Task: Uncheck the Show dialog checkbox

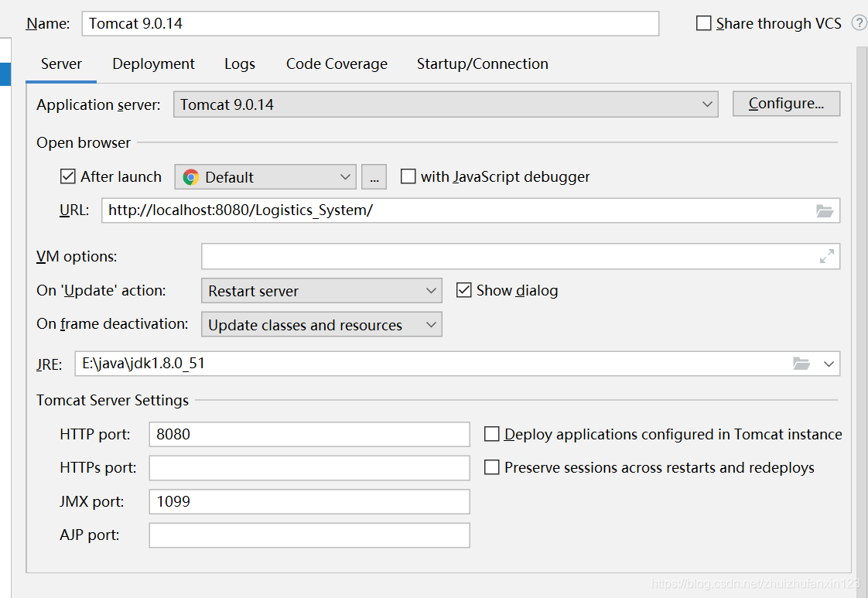Action: [464, 290]
